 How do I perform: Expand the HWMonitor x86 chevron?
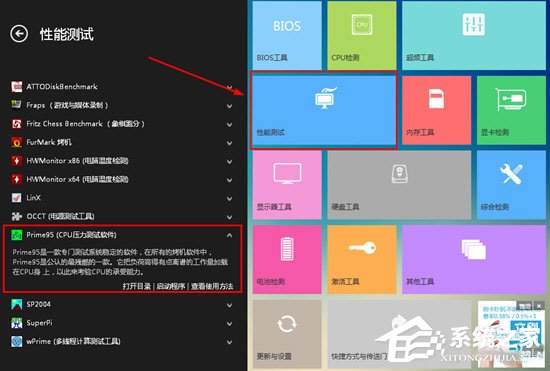(229, 161)
